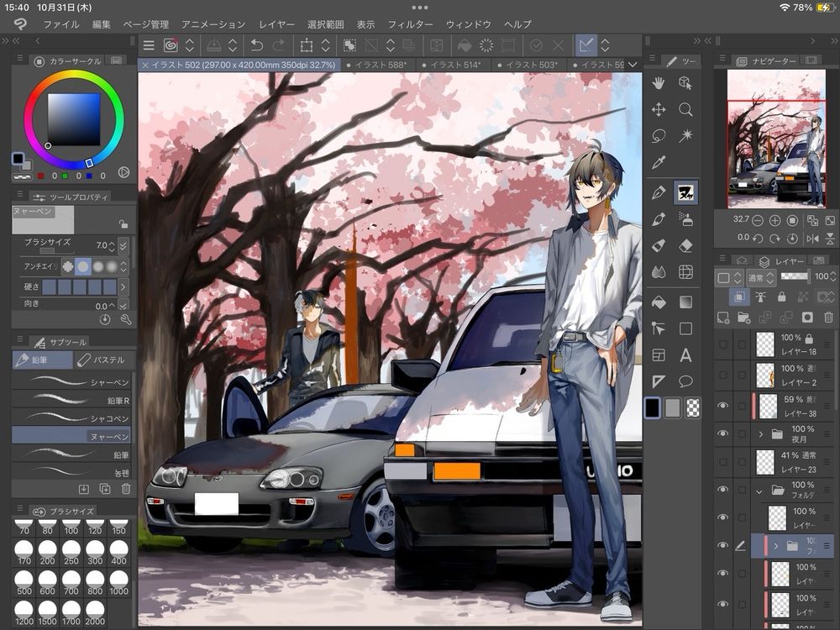Image resolution: width=840 pixels, height=630 pixels.
Task: Open the フィルター menu
Action: [x=411, y=24]
